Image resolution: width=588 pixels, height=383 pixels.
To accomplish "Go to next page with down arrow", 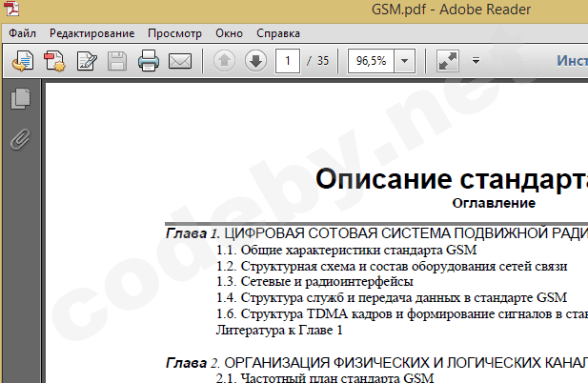I will click(x=254, y=62).
